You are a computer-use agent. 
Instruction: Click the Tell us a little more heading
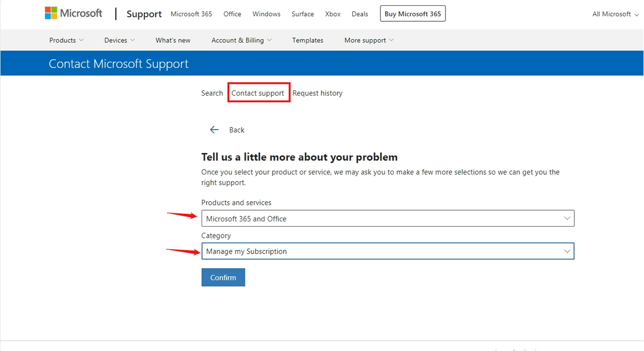[299, 157]
